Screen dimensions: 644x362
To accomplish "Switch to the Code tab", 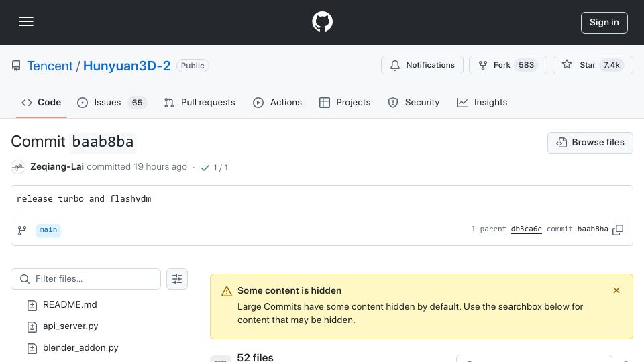I will [41, 102].
